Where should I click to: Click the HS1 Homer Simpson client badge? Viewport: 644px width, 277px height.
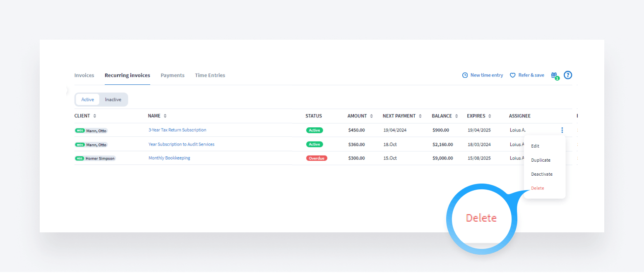coord(95,158)
